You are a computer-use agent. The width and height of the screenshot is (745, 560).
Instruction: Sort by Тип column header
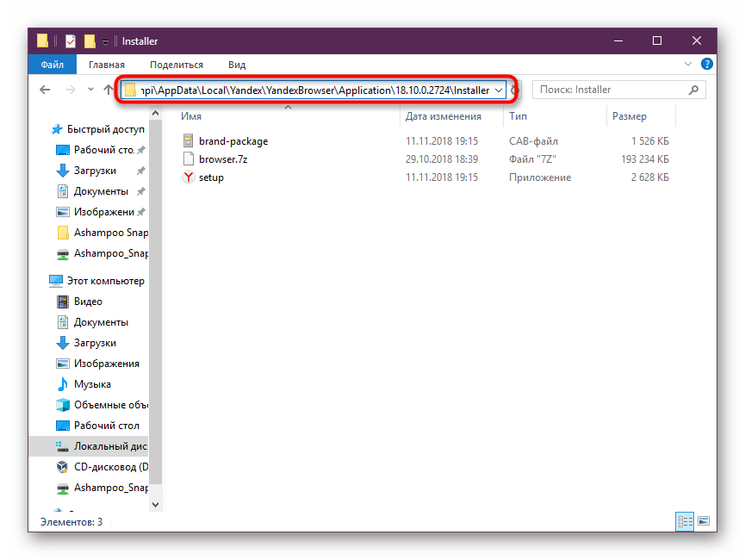coord(518,116)
